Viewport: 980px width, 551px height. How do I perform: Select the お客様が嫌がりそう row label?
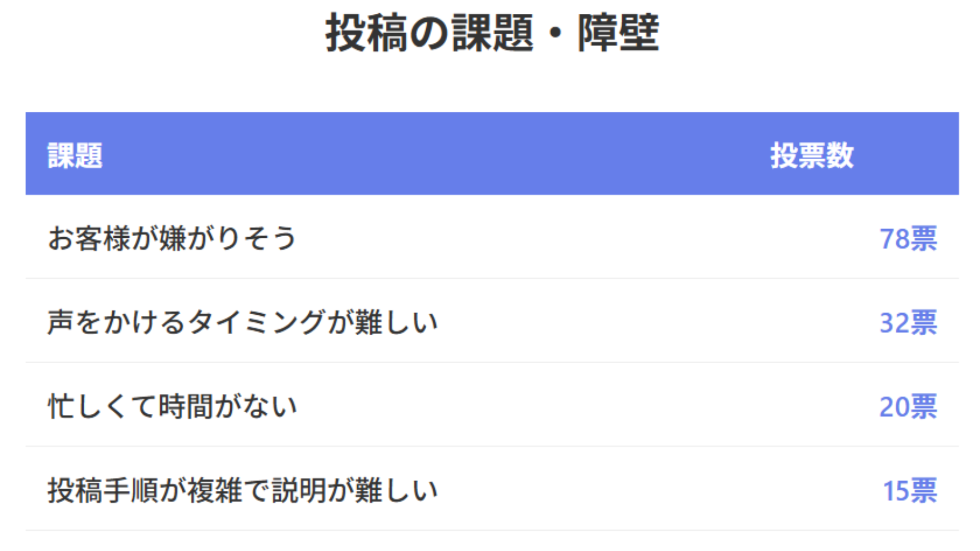click(x=171, y=238)
